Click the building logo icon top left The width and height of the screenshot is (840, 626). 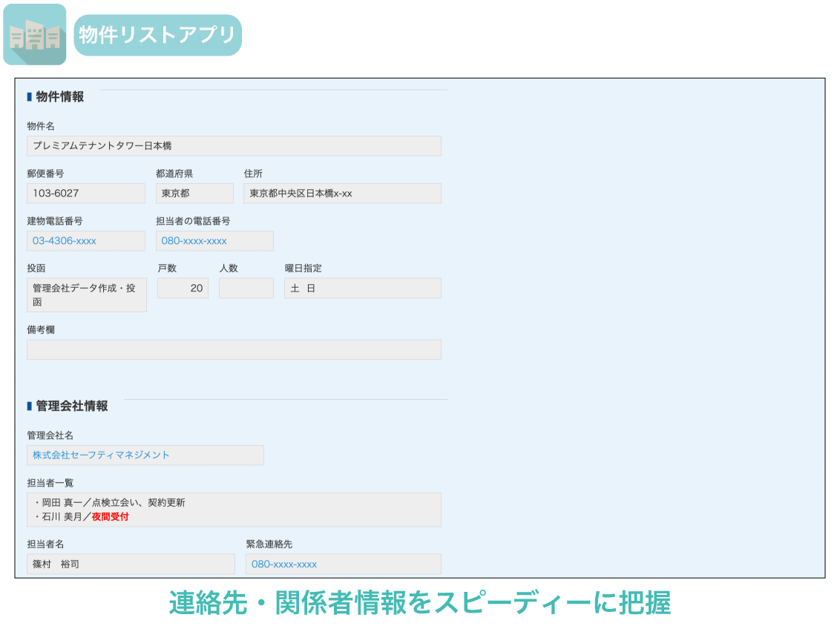point(35,34)
